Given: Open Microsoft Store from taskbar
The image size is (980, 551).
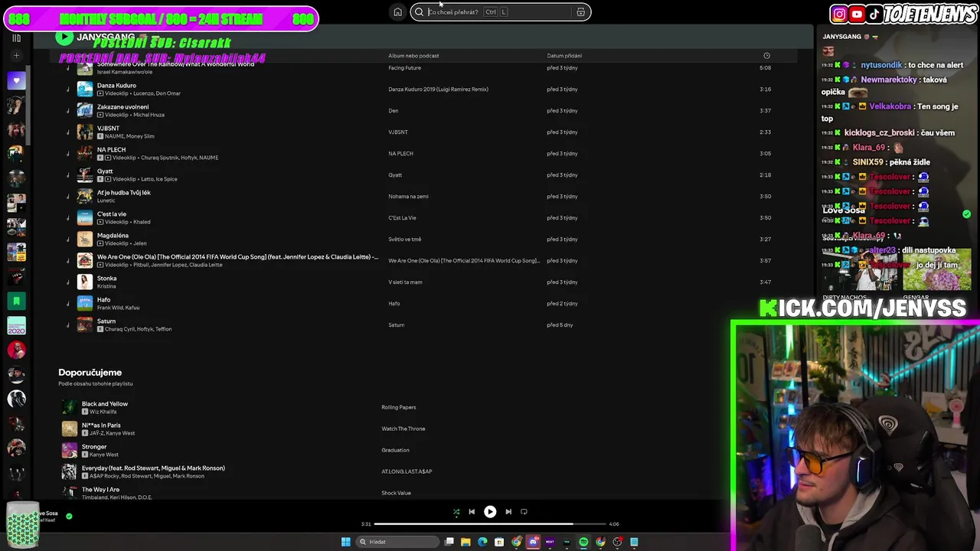Looking at the screenshot, I should pyautogui.click(x=499, y=542).
